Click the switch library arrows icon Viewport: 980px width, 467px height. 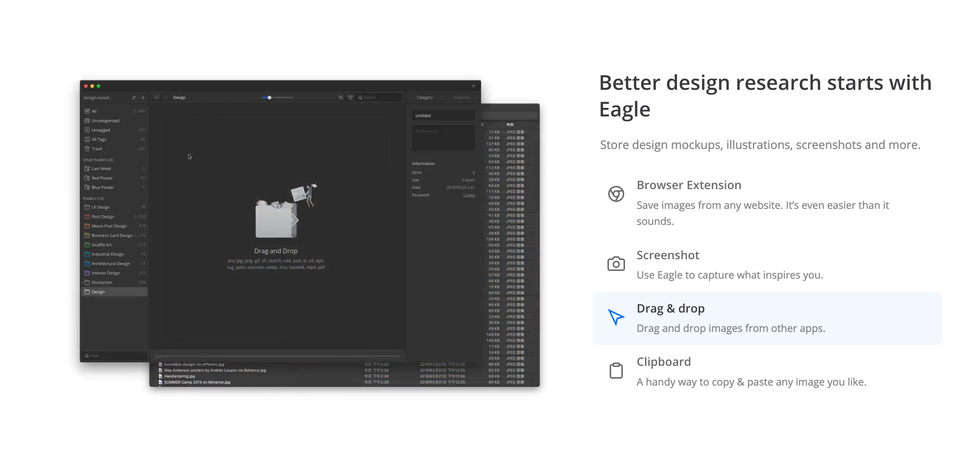134,98
